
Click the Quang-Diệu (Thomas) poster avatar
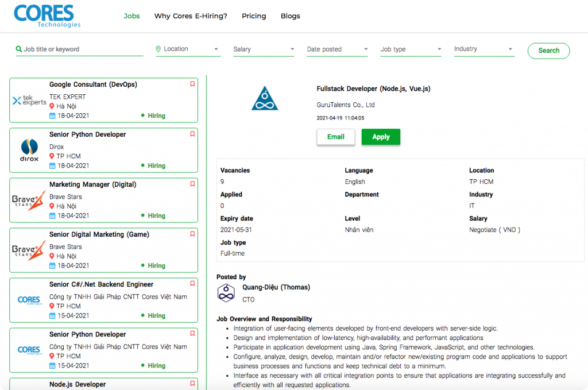pos(226,293)
